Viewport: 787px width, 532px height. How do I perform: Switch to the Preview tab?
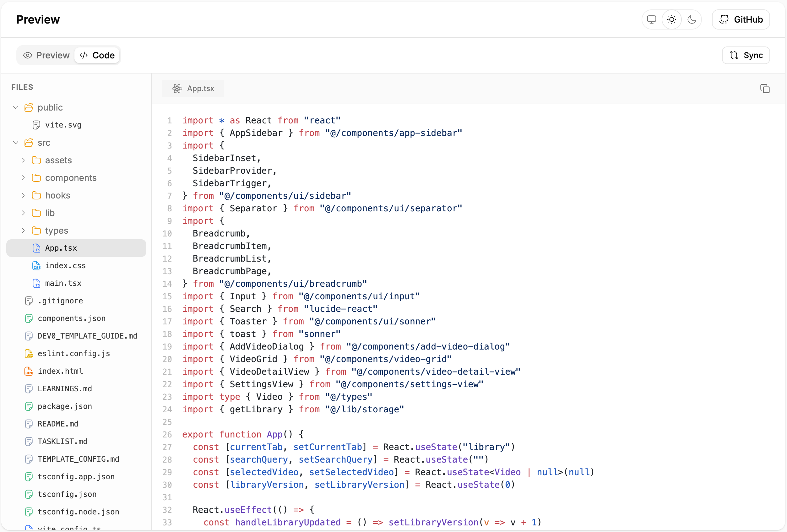pos(46,55)
